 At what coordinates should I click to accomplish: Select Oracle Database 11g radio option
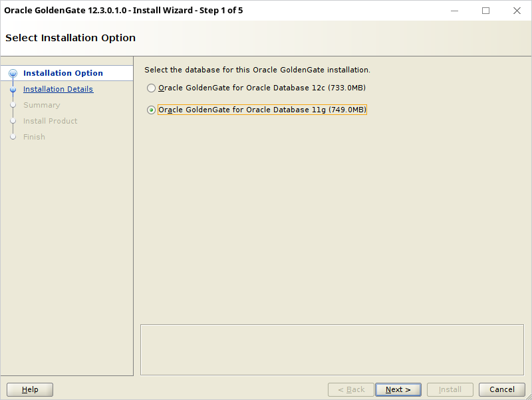(151, 110)
